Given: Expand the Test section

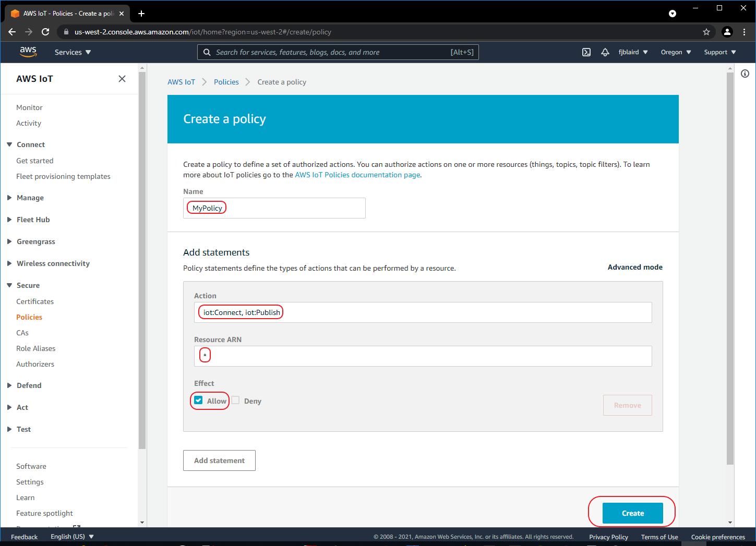Looking at the screenshot, I should (x=9, y=429).
